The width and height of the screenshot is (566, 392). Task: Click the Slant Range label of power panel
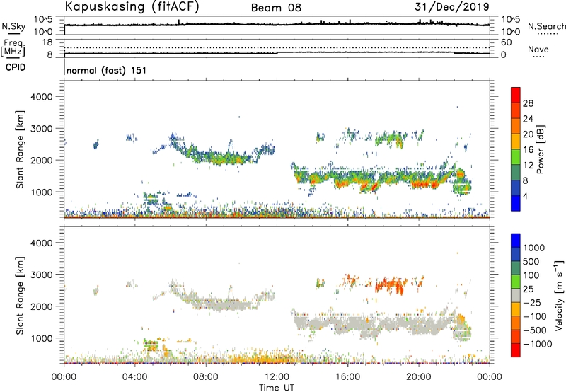(x=20, y=149)
